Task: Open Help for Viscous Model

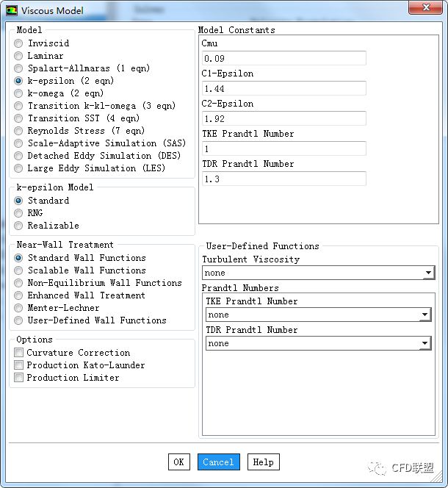Action: point(263,462)
